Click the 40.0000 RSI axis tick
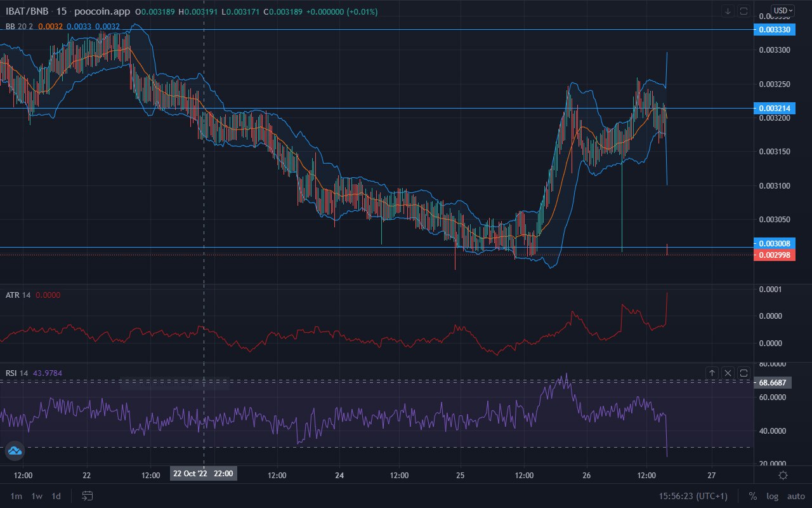 [773, 431]
